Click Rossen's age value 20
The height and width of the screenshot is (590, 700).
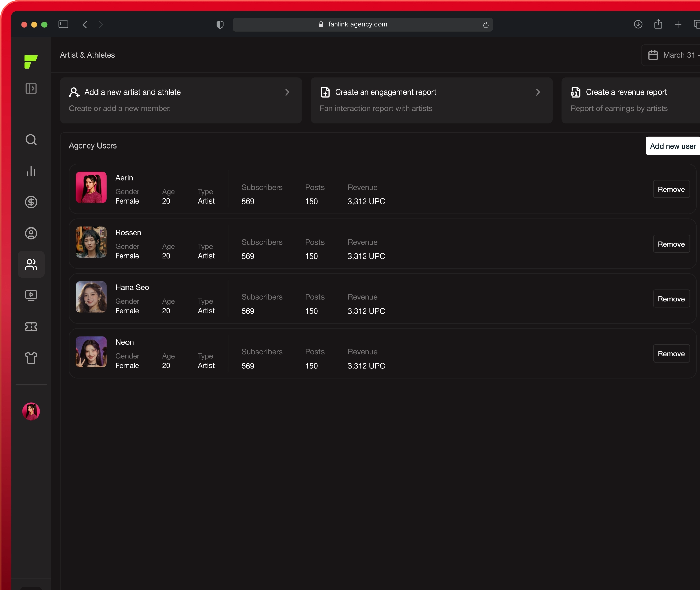166,256
